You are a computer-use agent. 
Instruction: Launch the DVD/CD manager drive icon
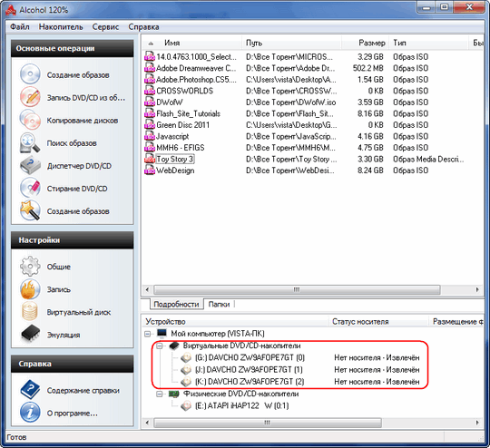pyautogui.click(x=30, y=166)
